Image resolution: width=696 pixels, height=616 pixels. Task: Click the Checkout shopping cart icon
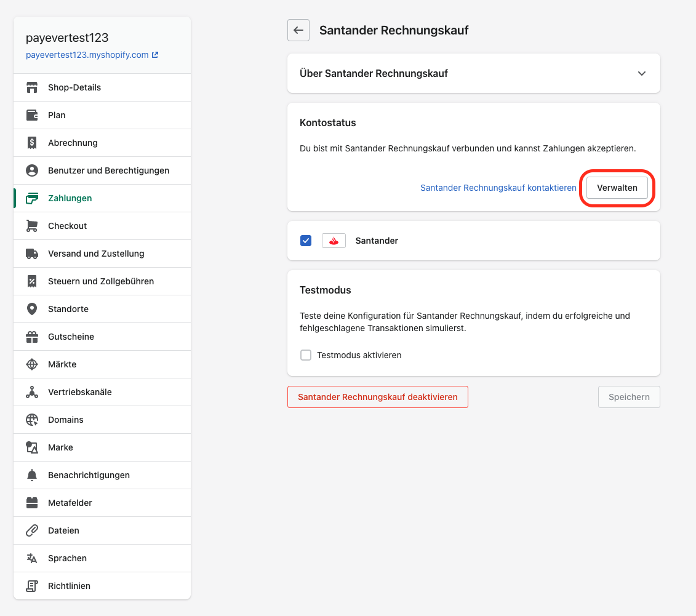tap(32, 225)
